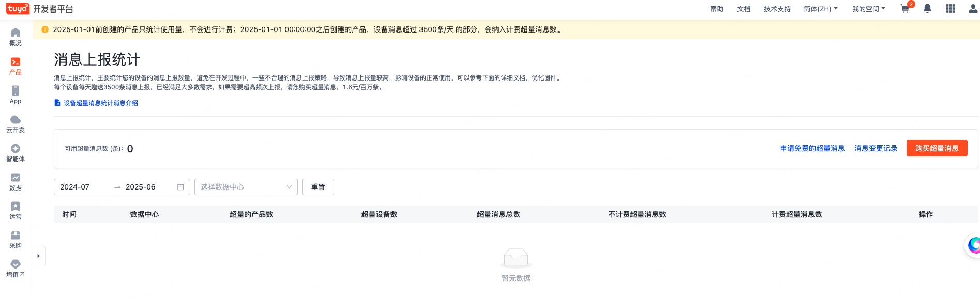
Task: Open notifications bell icon
Action: pyautogui.click(x=927, y=9)
